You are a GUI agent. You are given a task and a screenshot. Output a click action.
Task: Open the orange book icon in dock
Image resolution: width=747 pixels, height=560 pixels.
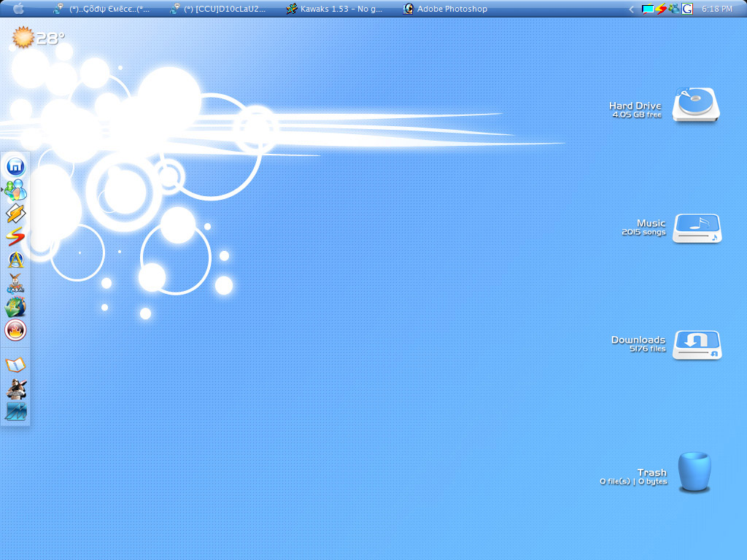[15, 365]
